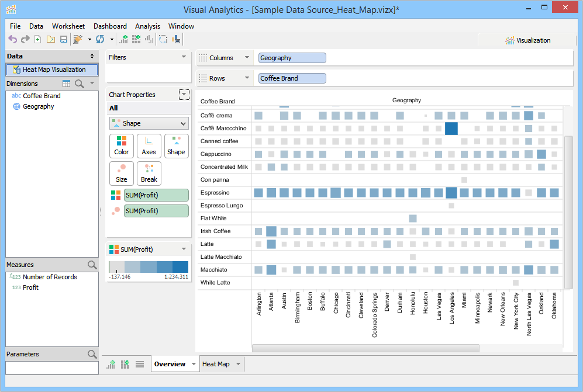Viewport: 583px width, 392px height.
Task: Select the Heat Map Visualization data source
Action: pos(52,70)
